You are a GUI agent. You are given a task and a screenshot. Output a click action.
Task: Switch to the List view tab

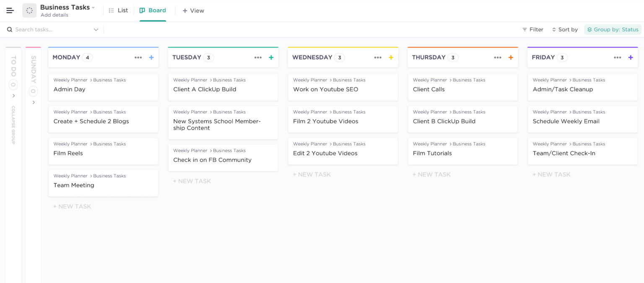click(x=118, y=10)
